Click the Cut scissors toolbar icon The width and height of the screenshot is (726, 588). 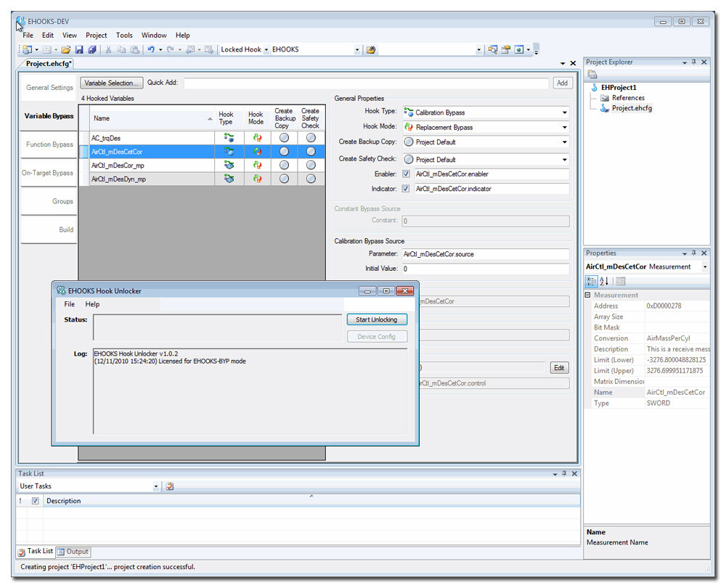[x=108, y=49]
